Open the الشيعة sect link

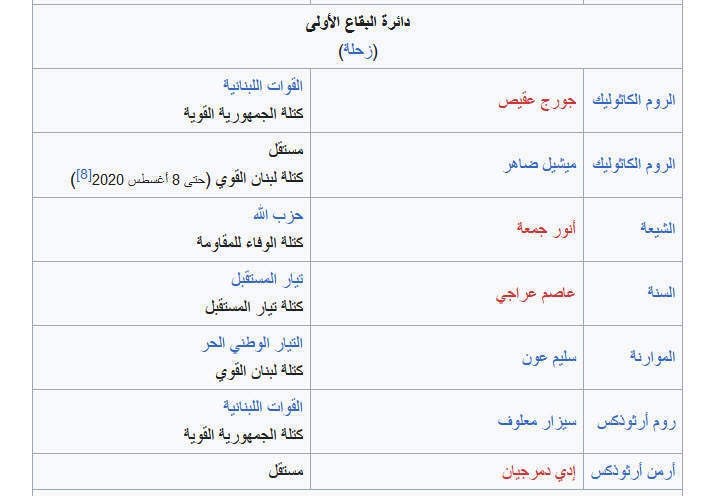(657, 228)
